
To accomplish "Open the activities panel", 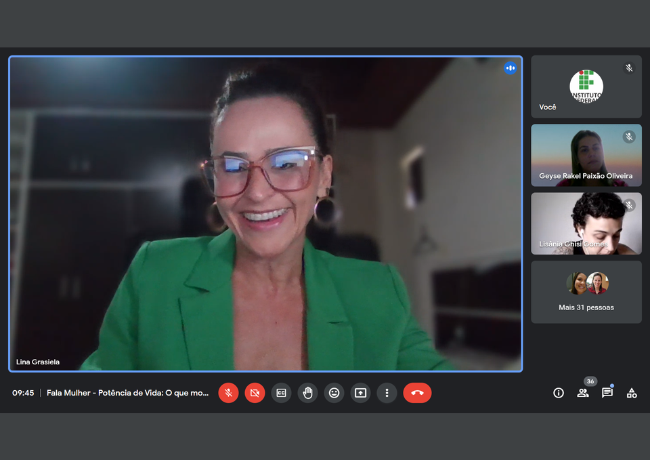I will (631, 393).
